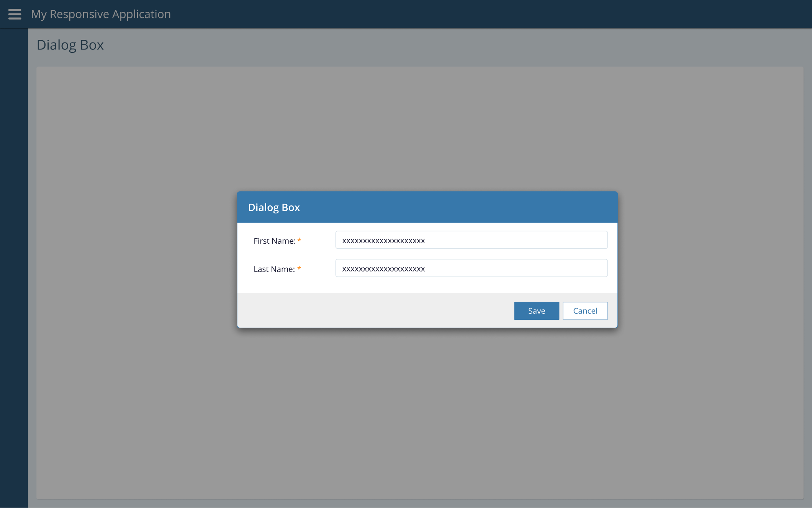Click the Save button
Viewport: 812px width, 508px height.
point(536,311)
